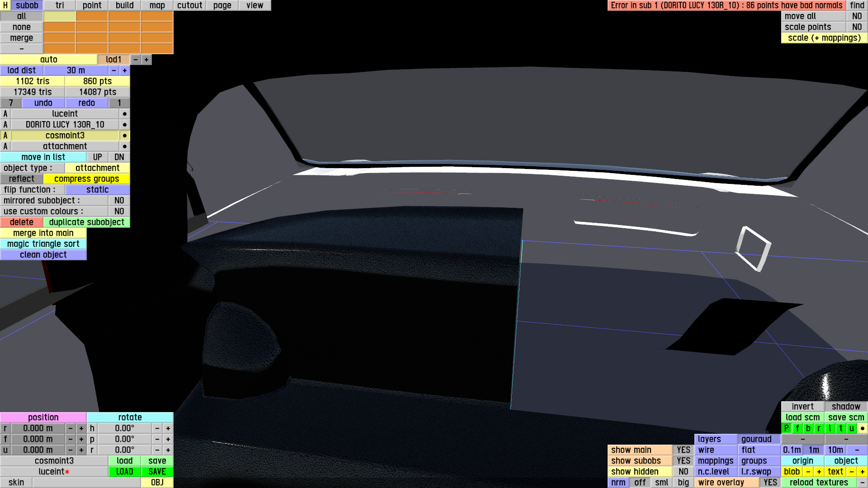Open the cutout tab
868x488 pixels.
(189, 5)
